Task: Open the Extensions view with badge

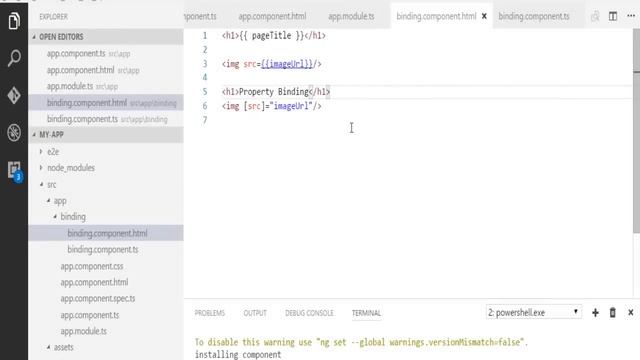Action: click(x=14, y=171)
